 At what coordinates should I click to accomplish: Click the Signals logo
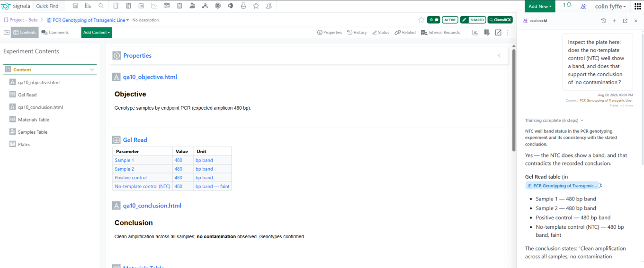coord(16,6)
